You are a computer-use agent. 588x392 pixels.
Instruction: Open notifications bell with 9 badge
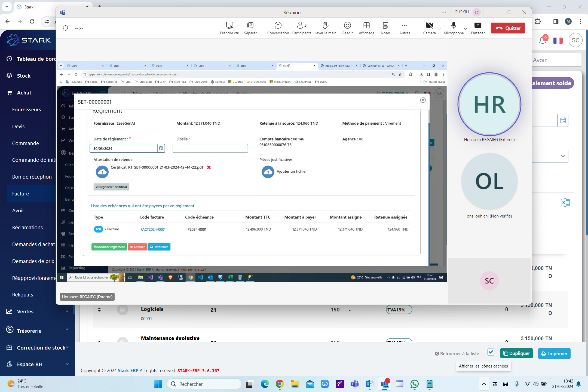543,40
